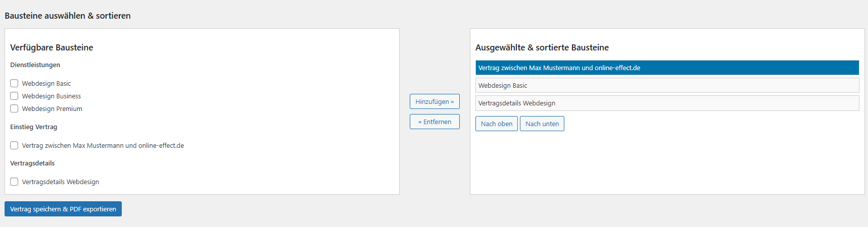Click the Webdesign Premium label text

(x=52, y=108)
